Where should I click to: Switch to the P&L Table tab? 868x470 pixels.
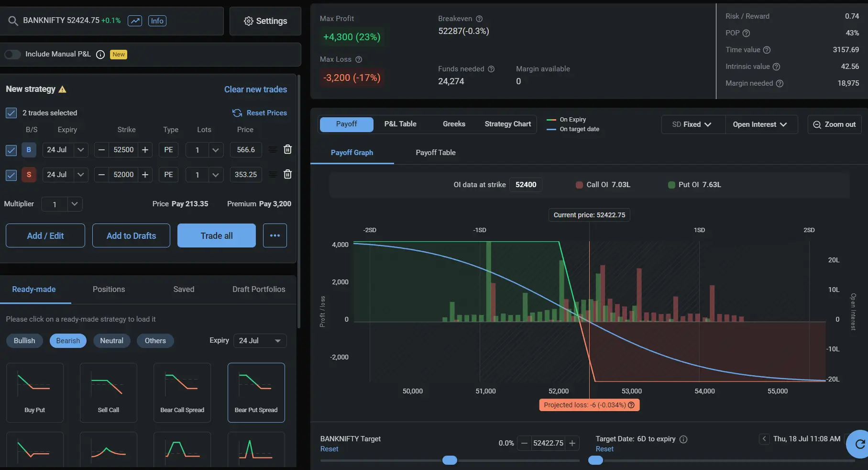400,124
